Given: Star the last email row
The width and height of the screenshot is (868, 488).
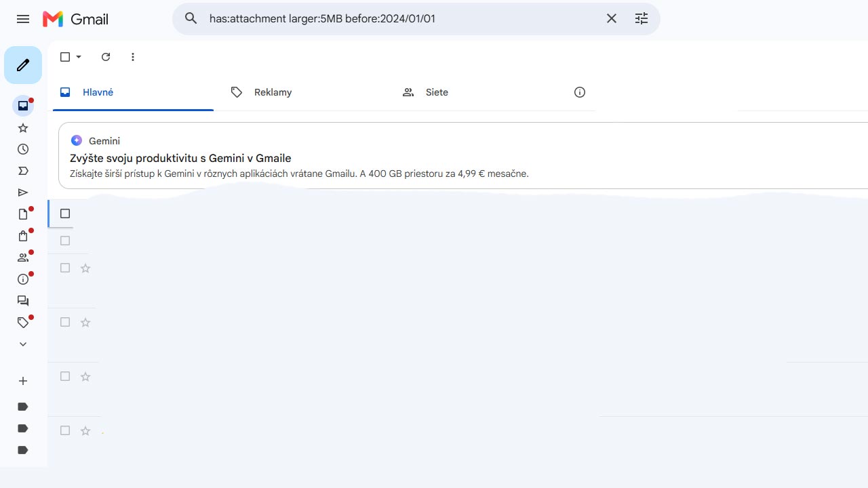Looking at the screenshot, I should [85, 430].
